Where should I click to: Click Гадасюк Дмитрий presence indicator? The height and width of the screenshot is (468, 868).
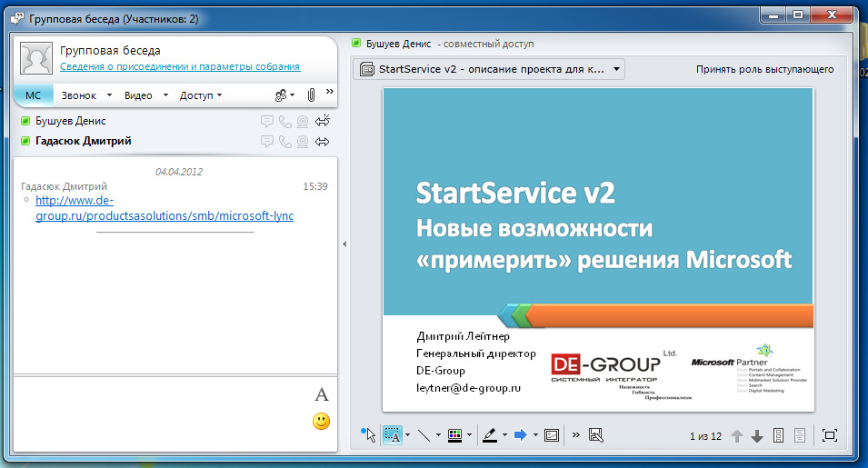click(x=25, y=141)
